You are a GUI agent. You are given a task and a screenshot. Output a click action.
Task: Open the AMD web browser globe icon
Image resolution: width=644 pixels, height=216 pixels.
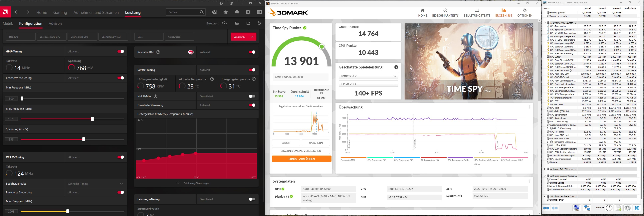click(214, 12)
